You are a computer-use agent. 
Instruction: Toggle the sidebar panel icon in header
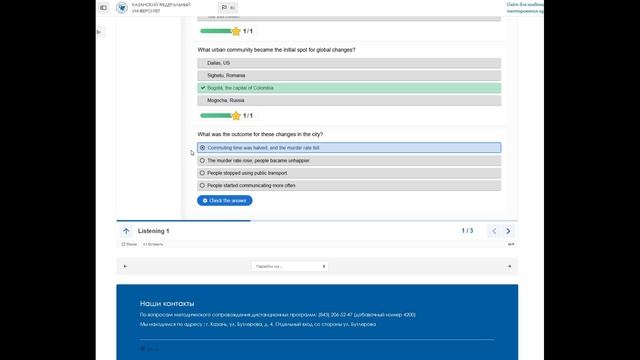[x=103, y=8]
